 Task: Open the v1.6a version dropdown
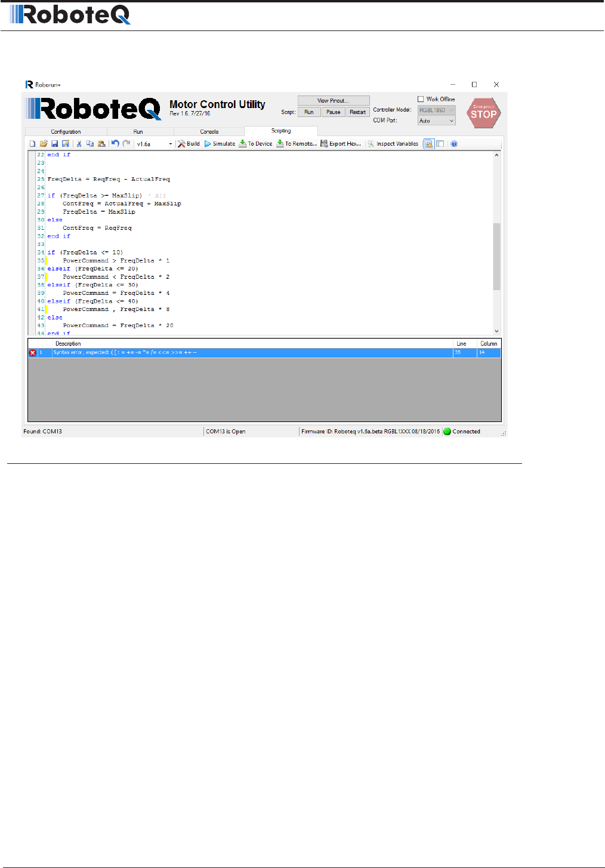[154, 144]
